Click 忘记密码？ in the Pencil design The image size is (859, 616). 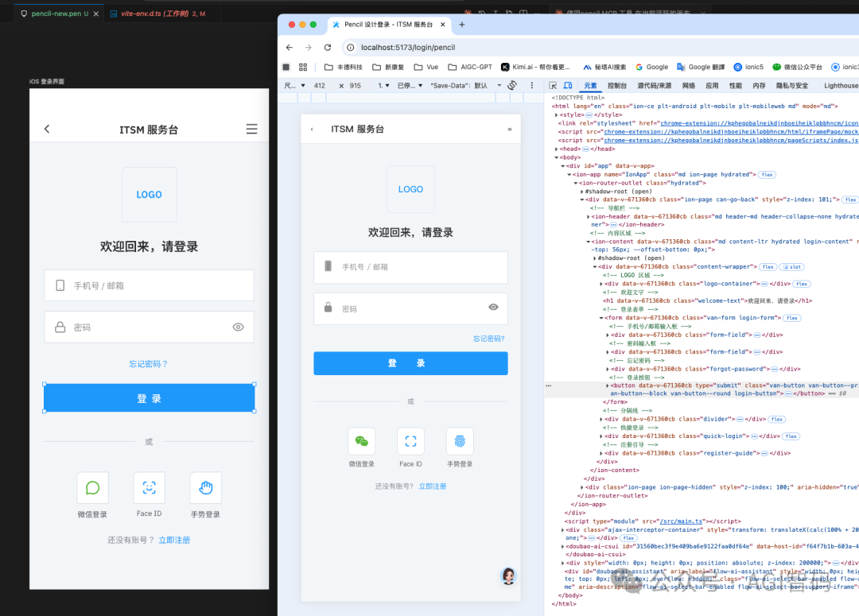point(149,364)
